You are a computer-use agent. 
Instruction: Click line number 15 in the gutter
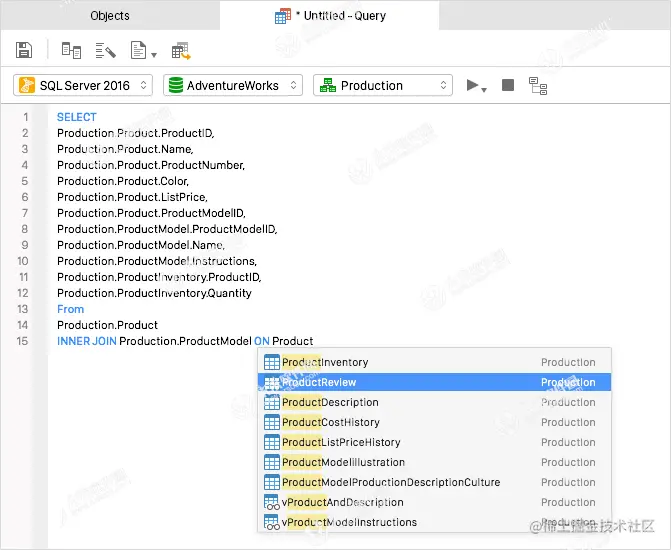(22, 341)
